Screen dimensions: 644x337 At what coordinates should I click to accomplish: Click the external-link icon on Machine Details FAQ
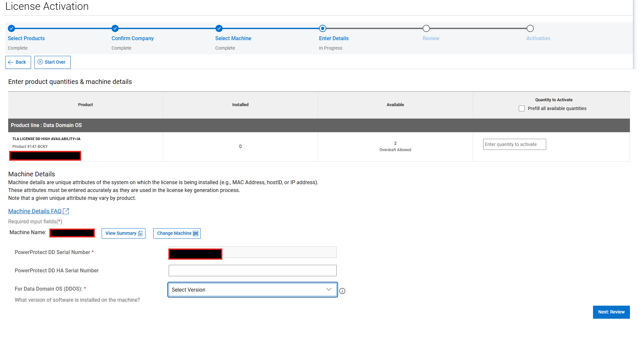66,211
